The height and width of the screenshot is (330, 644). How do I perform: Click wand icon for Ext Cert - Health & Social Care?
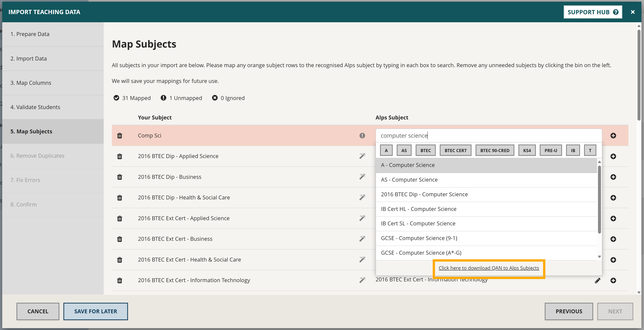pos(362,260)
